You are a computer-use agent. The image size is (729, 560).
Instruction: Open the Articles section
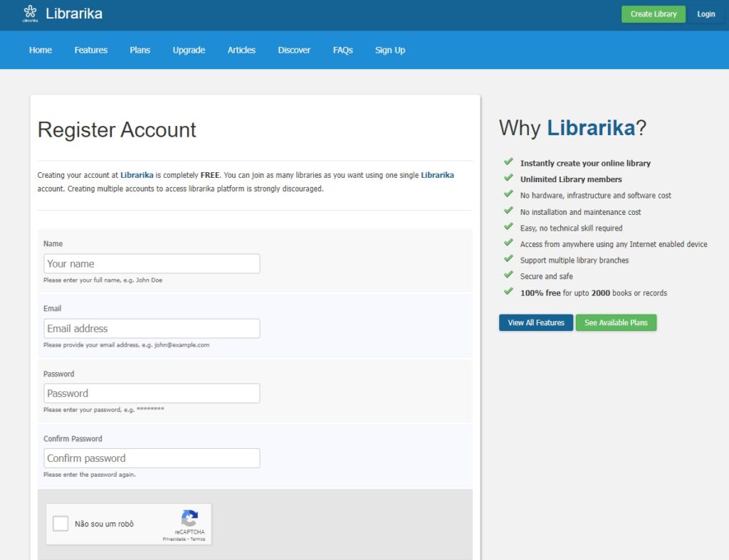(241, 51)
